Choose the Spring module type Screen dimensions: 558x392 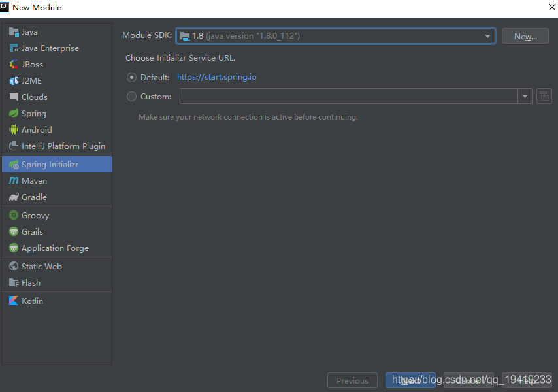(57, 114)
